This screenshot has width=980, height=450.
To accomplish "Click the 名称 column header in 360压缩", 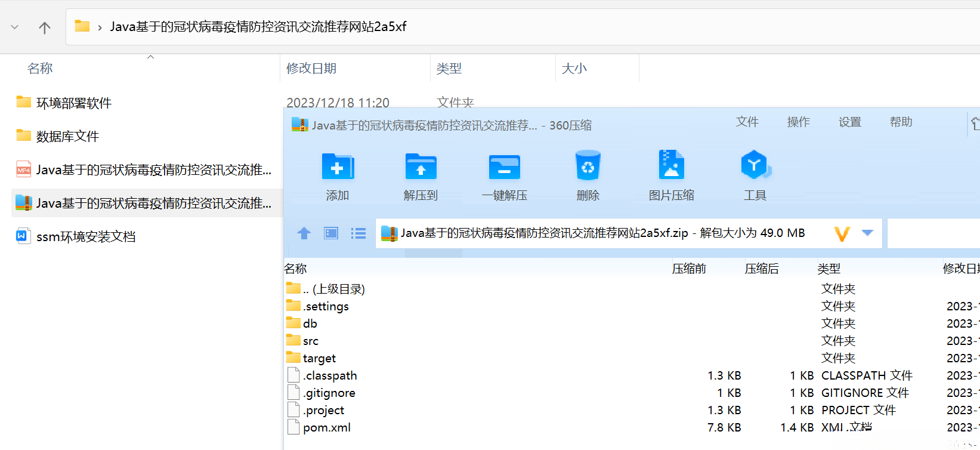I will click(296, 269).
